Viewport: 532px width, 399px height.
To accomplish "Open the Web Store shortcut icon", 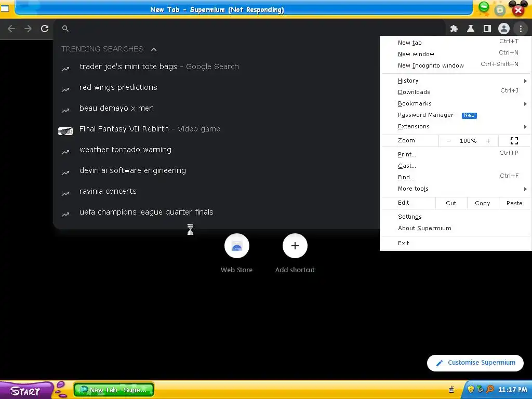I will point(237,246).
